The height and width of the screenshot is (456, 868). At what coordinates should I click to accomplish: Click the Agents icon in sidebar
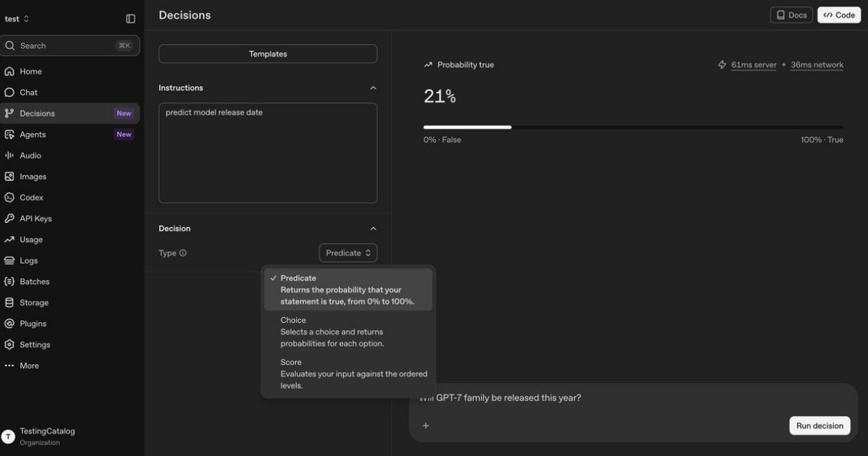click(x=9, y=135)
